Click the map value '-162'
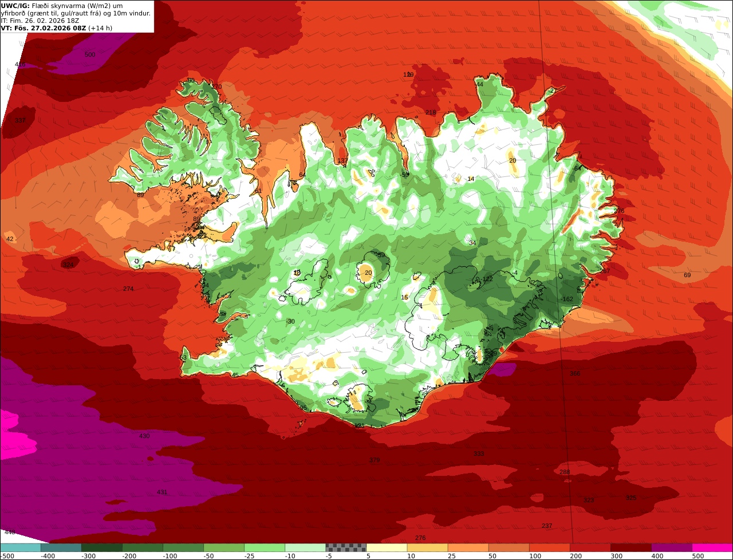Image resolution: width=733 pixels, height=560 pixels. [567, 299]
